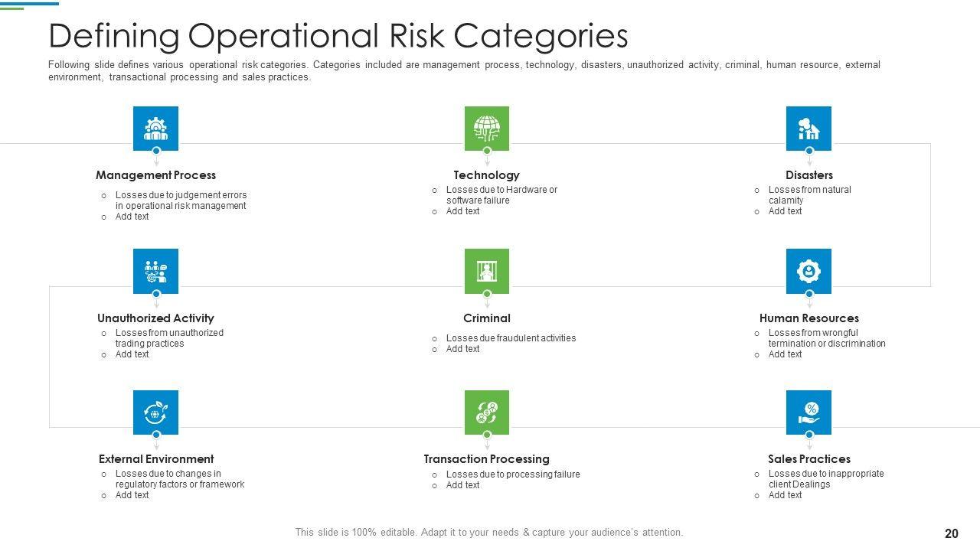This screenshot has width=980, height=551.
Task: Select 'Losses due fraudulent activities' bullet text
Action: tap(511, 338)
